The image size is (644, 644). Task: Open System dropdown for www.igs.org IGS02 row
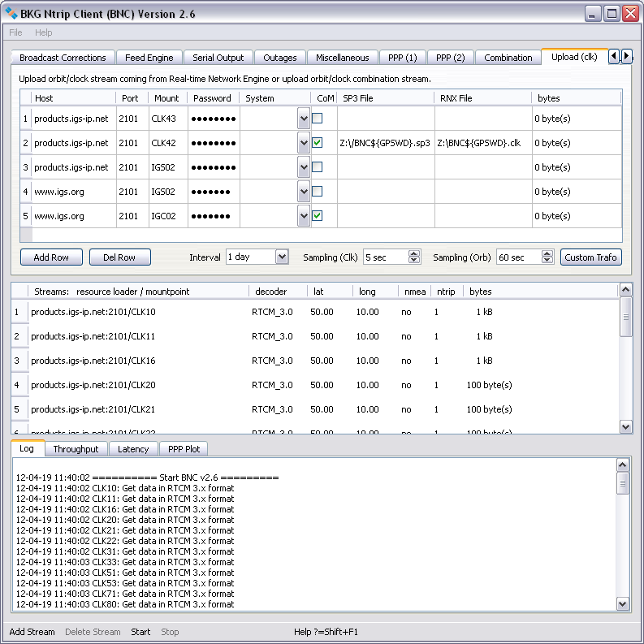coord(304,192)
